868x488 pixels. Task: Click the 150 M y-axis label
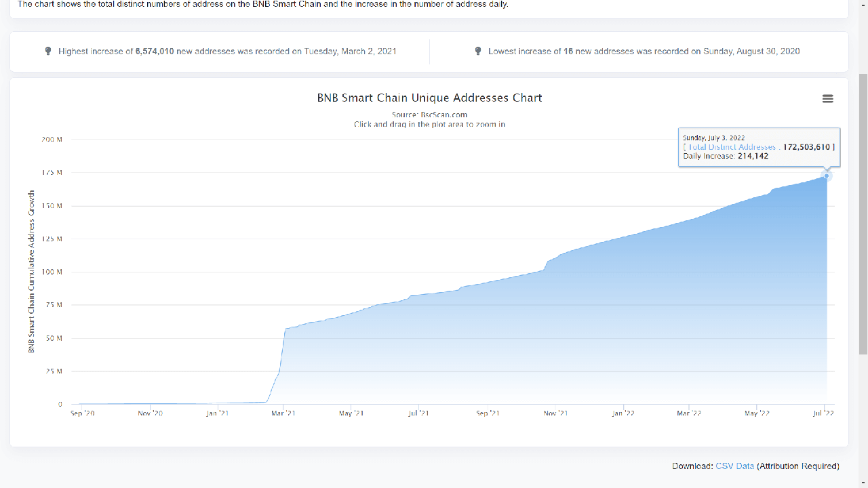coord(52,206)
